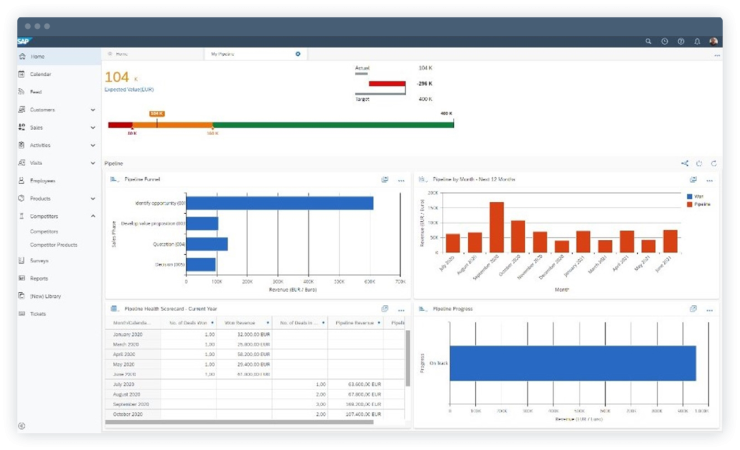Open Pipeline Funnel chart options ellipsis
The width and height of the screenshot is (740, 450).
point(401,180)
